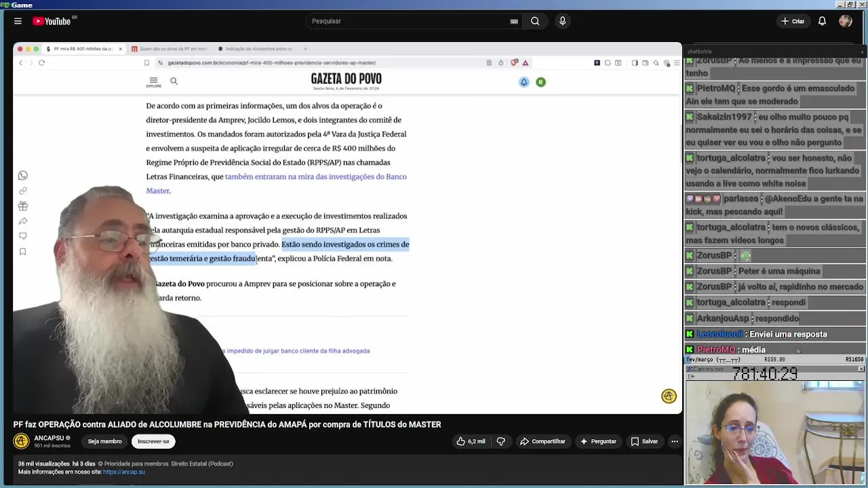
Task: Click the webcam video thumbnail
Action: [x=776, y=432]
